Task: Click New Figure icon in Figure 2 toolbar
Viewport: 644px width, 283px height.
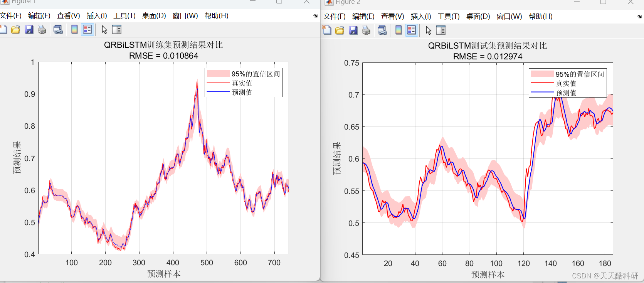Action: click(x=327, y=30)
